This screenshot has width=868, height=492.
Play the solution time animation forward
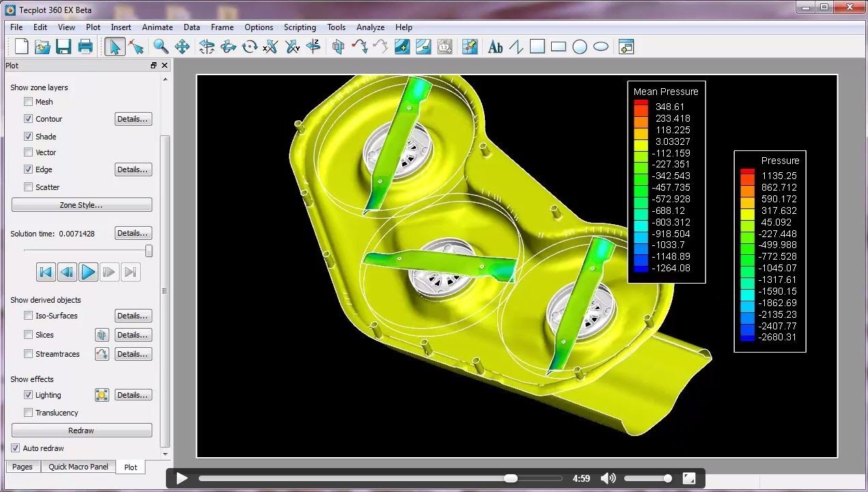88,272
